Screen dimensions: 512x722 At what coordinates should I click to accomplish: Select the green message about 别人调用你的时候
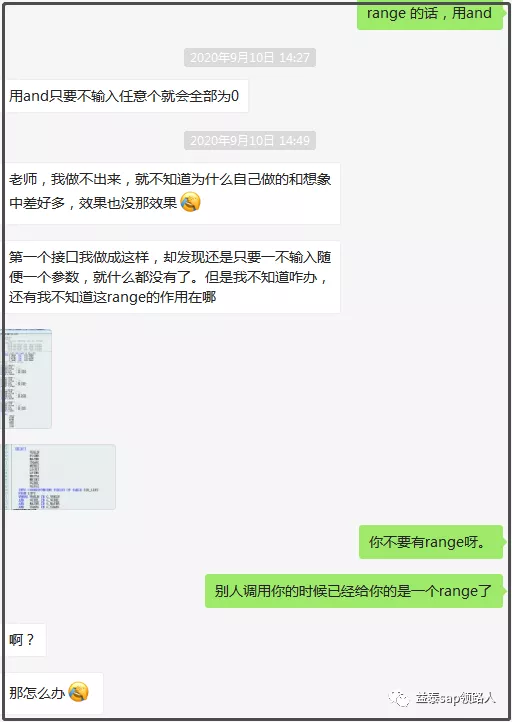[x=354, y=591]
